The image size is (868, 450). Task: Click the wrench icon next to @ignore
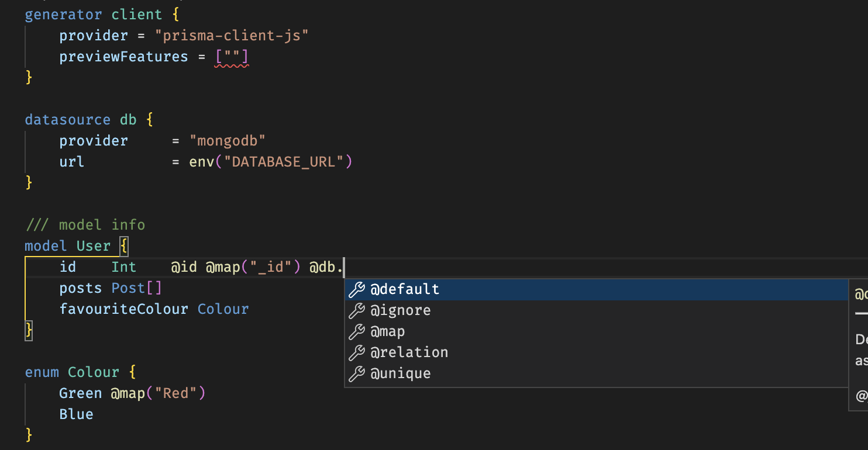coord(357,310)
